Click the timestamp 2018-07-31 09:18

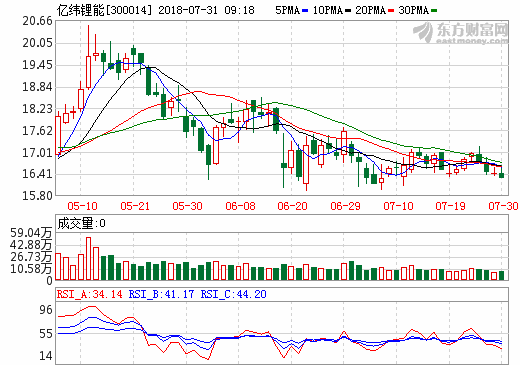[x=206, y=10]
